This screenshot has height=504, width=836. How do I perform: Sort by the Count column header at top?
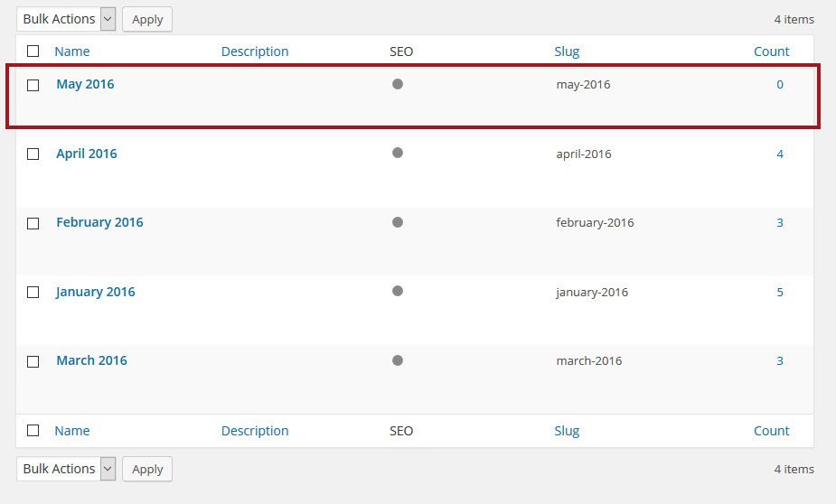coord(772,51)
